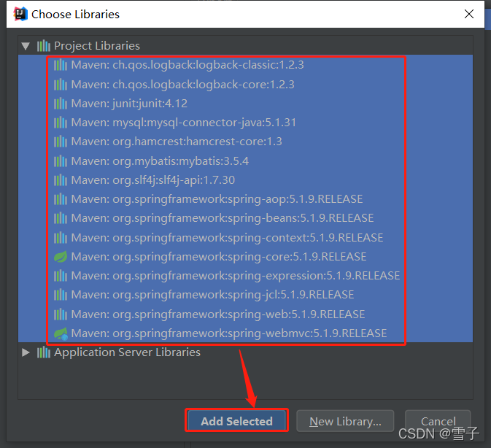Expand the Application Server Libraries node
This screenshot has width=491, height=448.
pos(26,352)
